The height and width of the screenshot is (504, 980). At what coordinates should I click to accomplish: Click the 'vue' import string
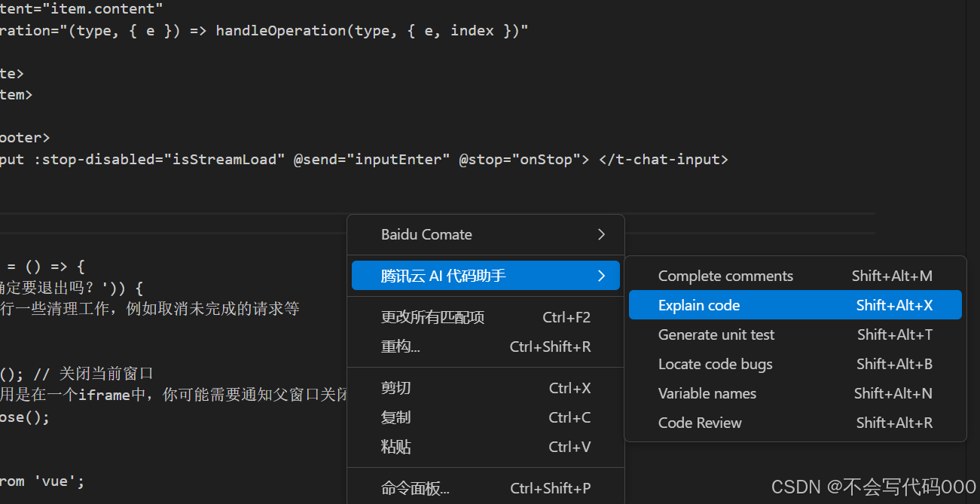tap(55, 481)
